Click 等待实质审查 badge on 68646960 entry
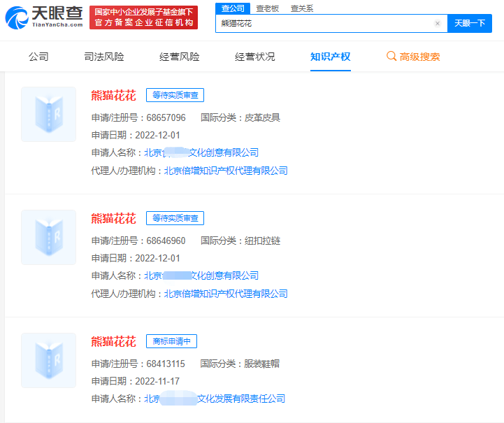The image size is (504, 423). pos(175,218)
